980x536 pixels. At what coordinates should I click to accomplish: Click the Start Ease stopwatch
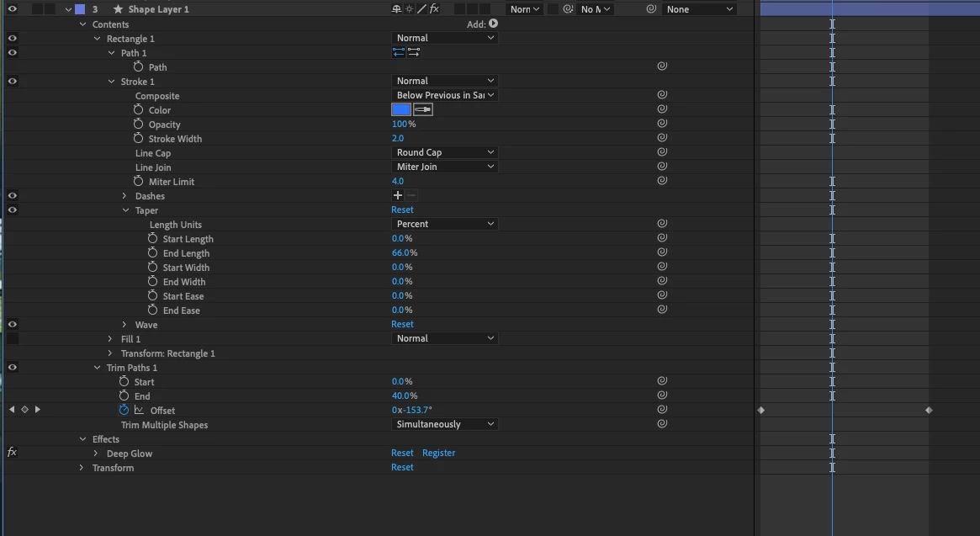click(152, 296)
